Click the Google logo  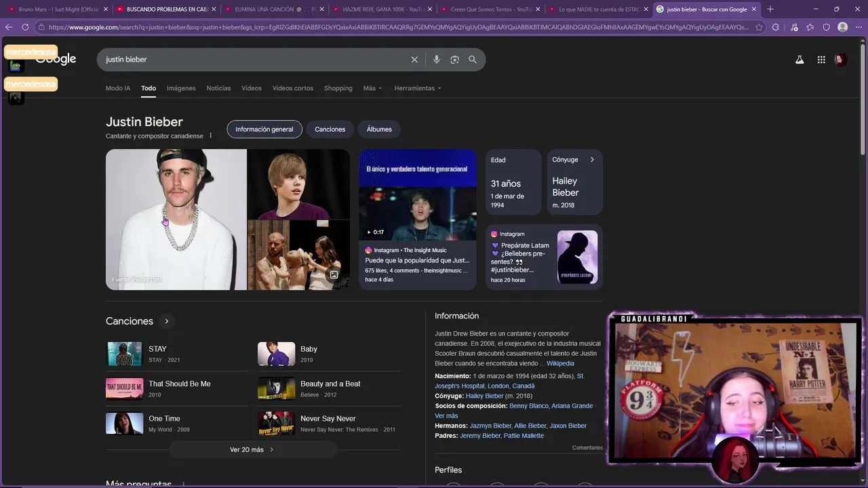pyautogui.click(x=56, y=60)
